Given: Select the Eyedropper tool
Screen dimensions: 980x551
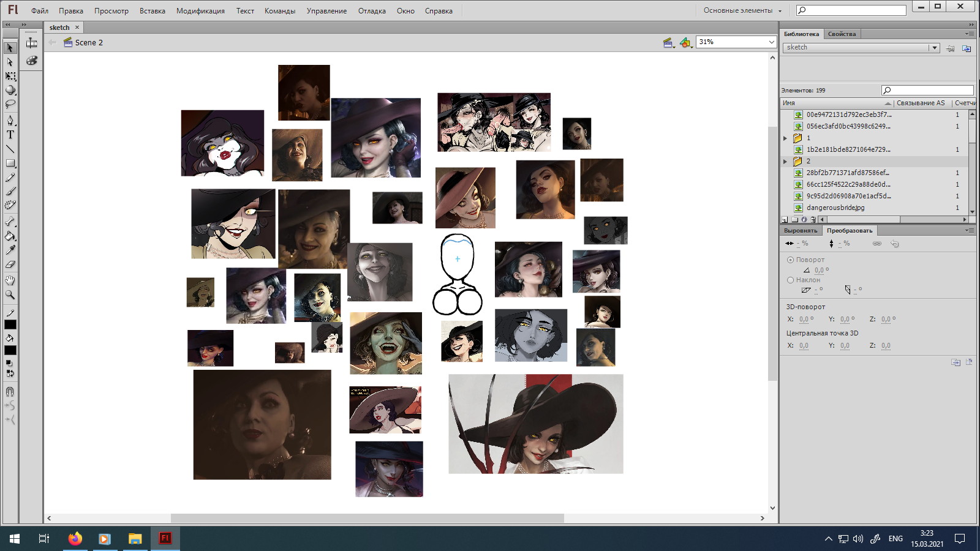Looking at the screenshot, I should click(10, 250).
